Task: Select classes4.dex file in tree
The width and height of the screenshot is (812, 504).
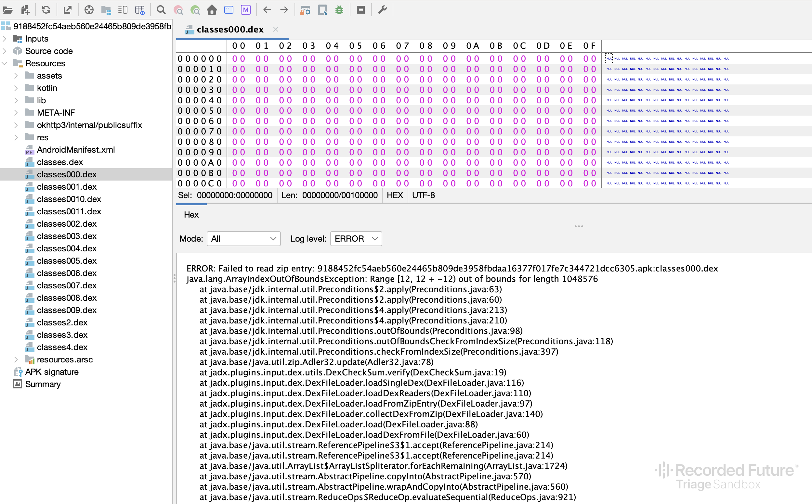Action: [x=62, y=347]
